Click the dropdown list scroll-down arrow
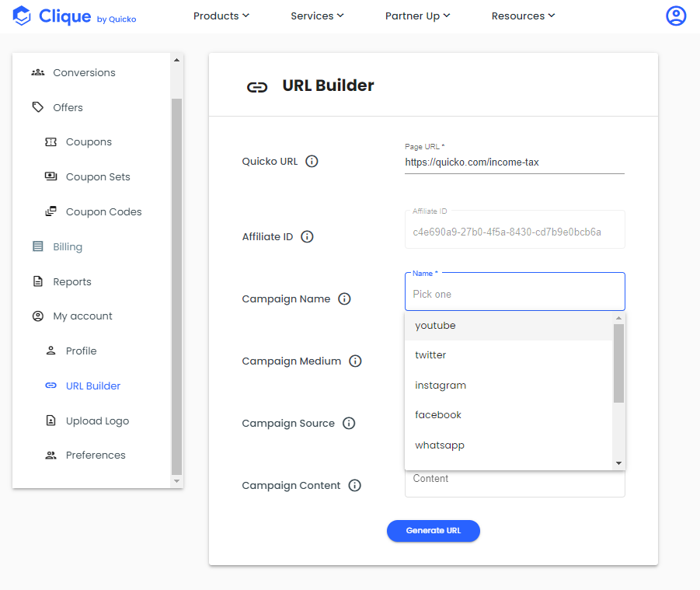This screenshot has height=590, width=700. tap(618, 463)
